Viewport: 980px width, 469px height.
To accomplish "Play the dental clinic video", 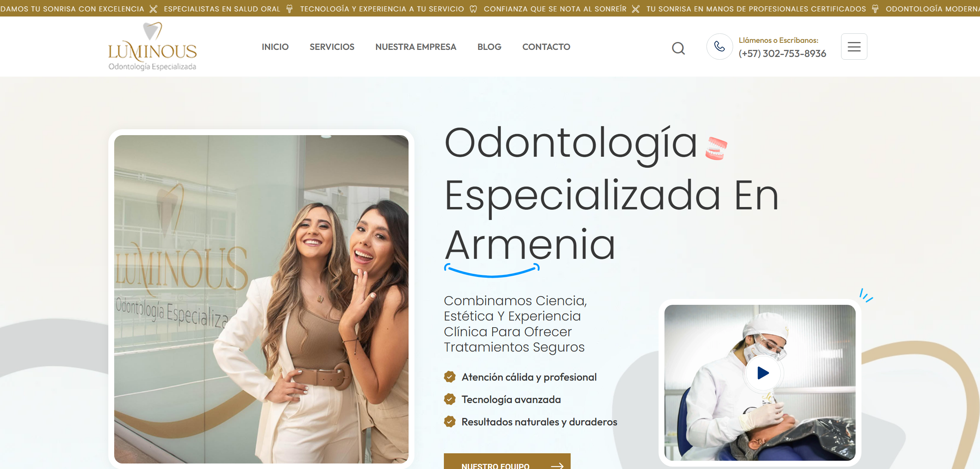I will pyautogui.click(x=762, y=374).
